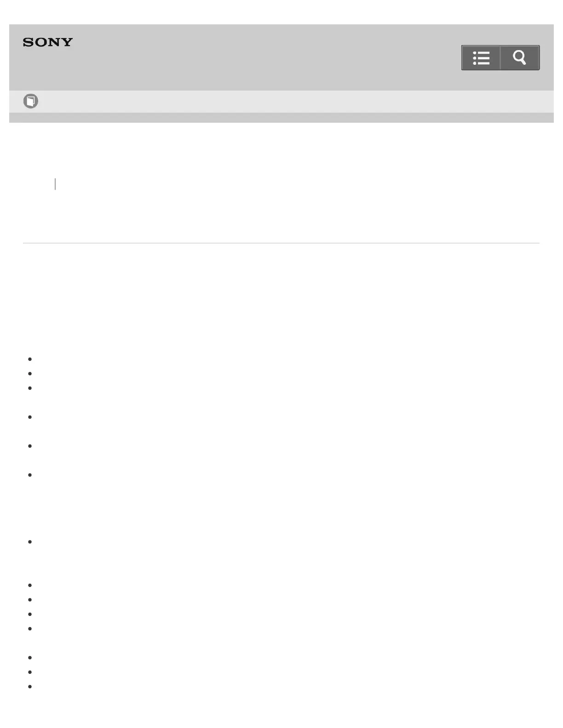This screenshot has height=728, width=563.
Task: Open the table of contents list icon
Action: coord(481,58)
